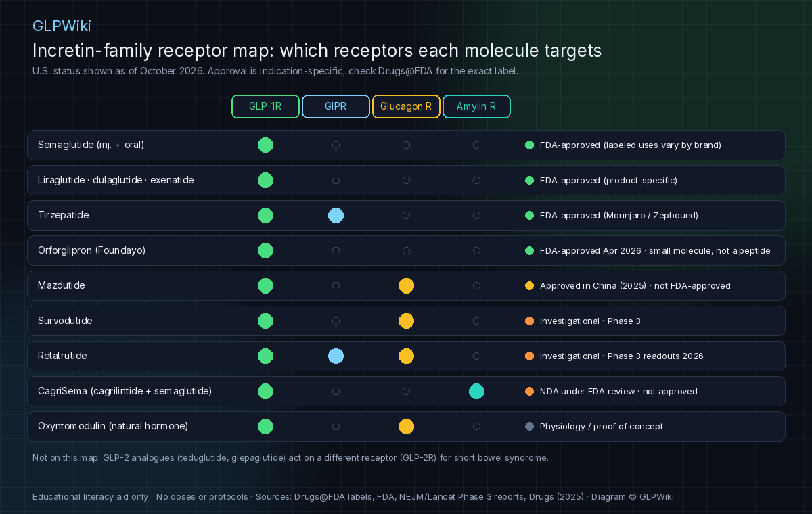Click the 'Educational literacy aid only' footer
This screenshot has height=514, width=812.
353,496
